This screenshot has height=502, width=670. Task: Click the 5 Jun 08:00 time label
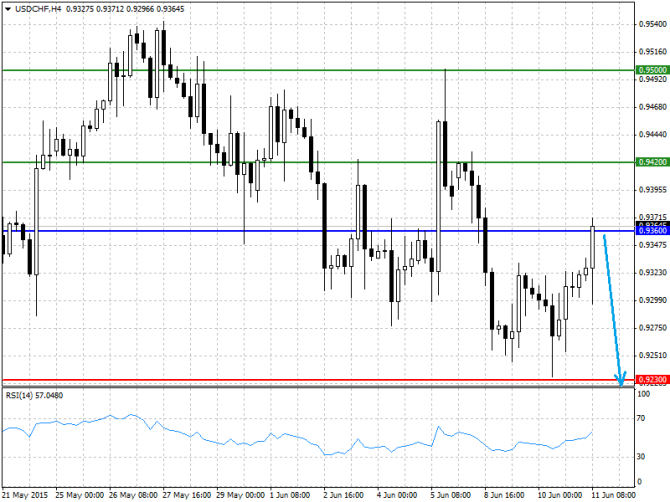point(451,495)
